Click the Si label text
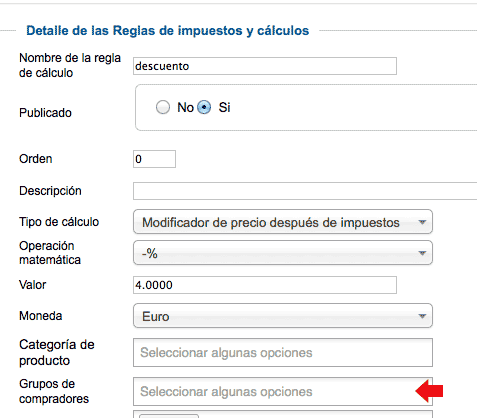This screenshot has width=477, height=418. 224,107
